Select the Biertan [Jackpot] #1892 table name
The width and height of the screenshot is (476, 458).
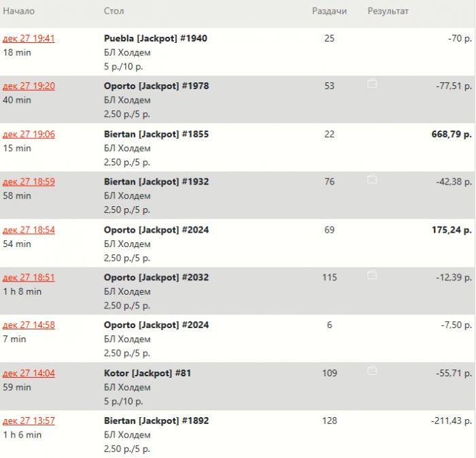(156, 421)
